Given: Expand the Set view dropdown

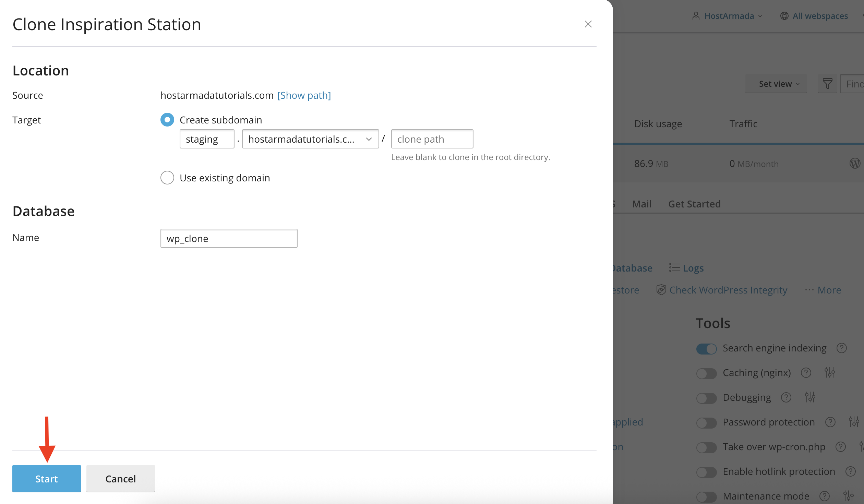Looking at the screenshot, I should pyautogui.click(x=776, y=84).
